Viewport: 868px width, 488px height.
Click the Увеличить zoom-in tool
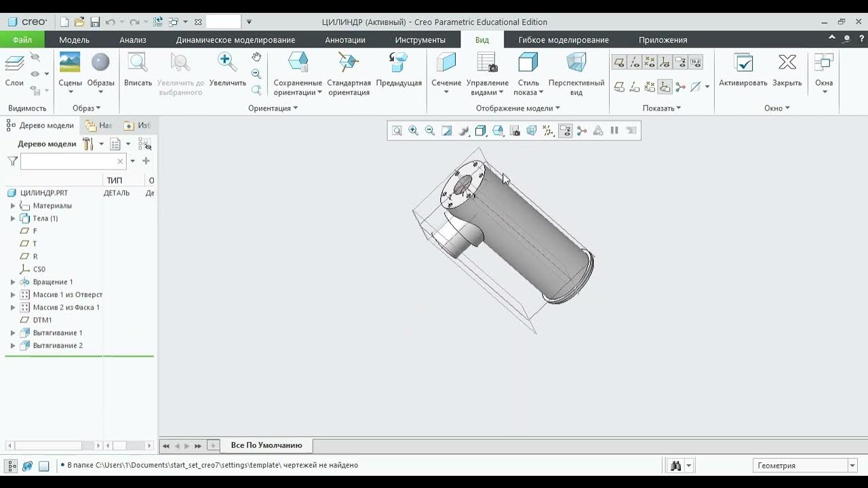tap(227, 70)
